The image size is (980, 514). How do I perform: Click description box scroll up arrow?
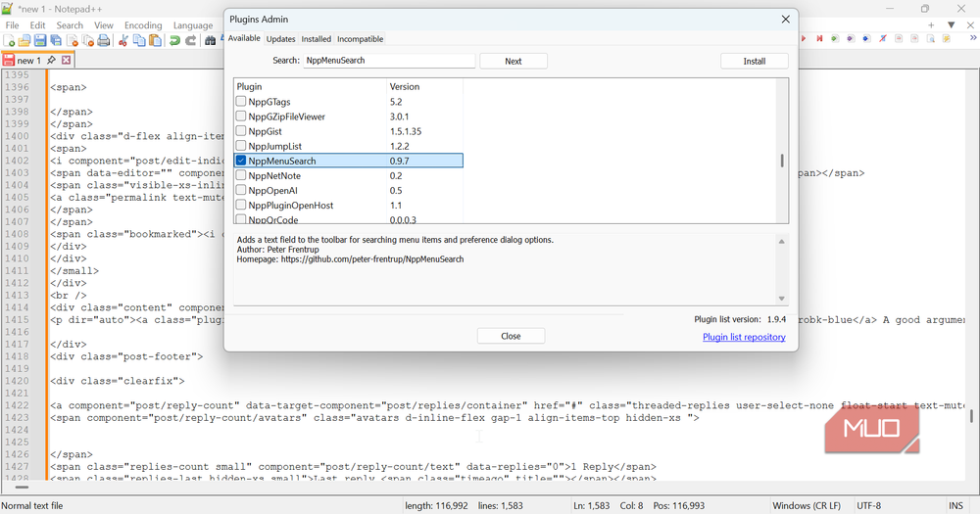click(781, 241)
